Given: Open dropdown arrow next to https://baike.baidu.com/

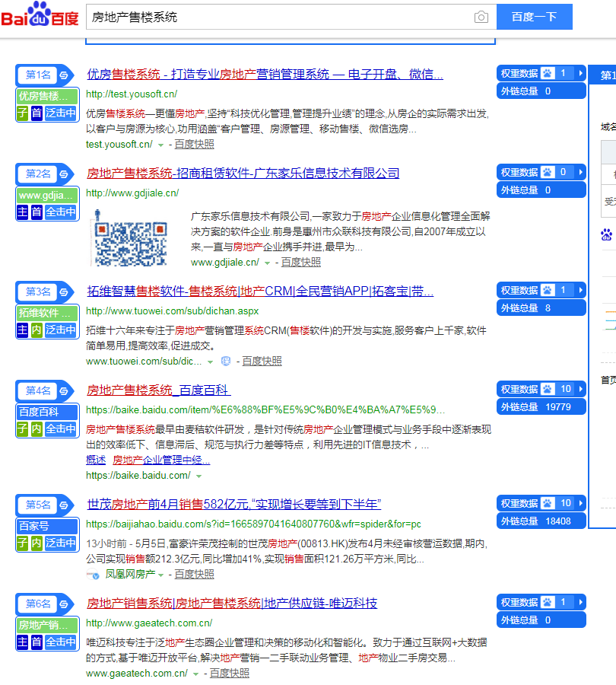Looking at the screenshot, I should tap(199, 476).
